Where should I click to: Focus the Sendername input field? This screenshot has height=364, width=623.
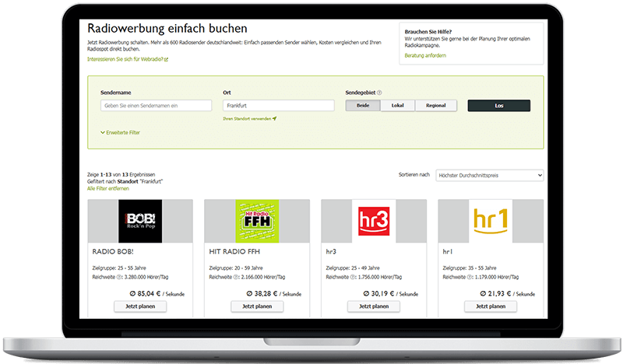[x=156, y=106]
